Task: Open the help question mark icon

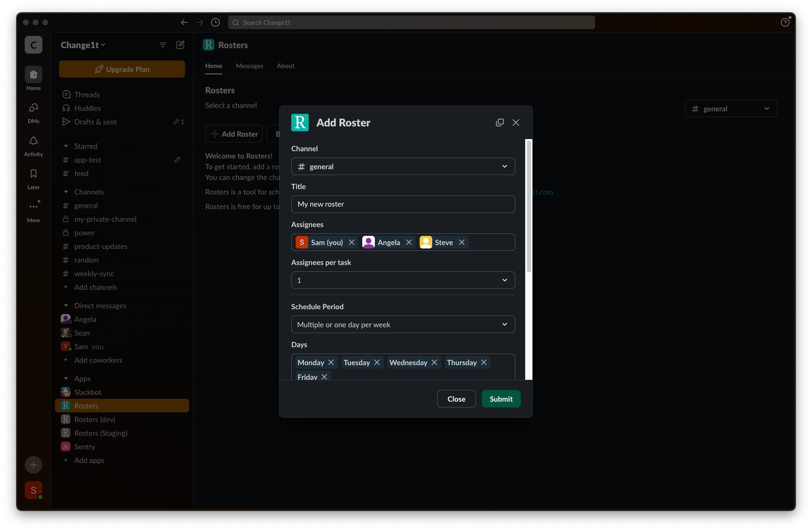Action: point(785,22)
